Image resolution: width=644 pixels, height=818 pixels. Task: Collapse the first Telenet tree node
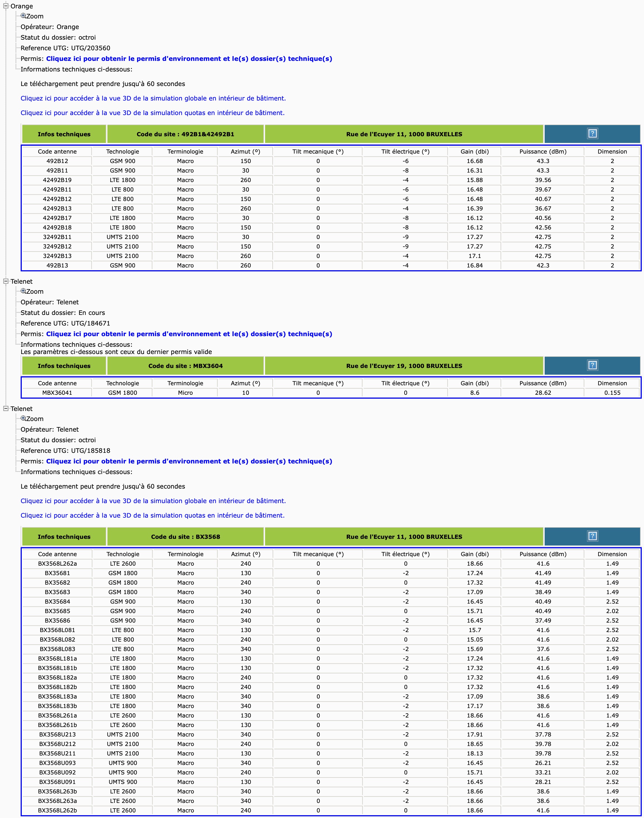(6, 281)
